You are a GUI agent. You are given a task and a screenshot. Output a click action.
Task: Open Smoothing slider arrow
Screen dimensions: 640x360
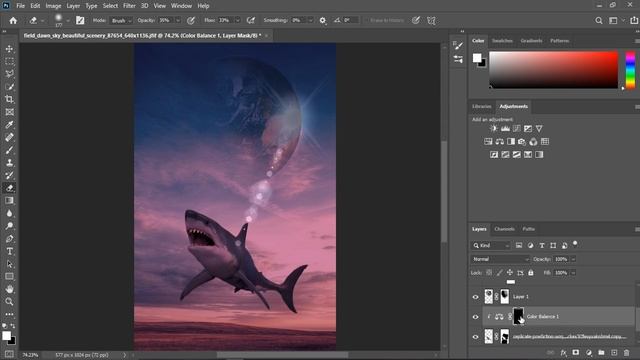[x=311, y=20]
